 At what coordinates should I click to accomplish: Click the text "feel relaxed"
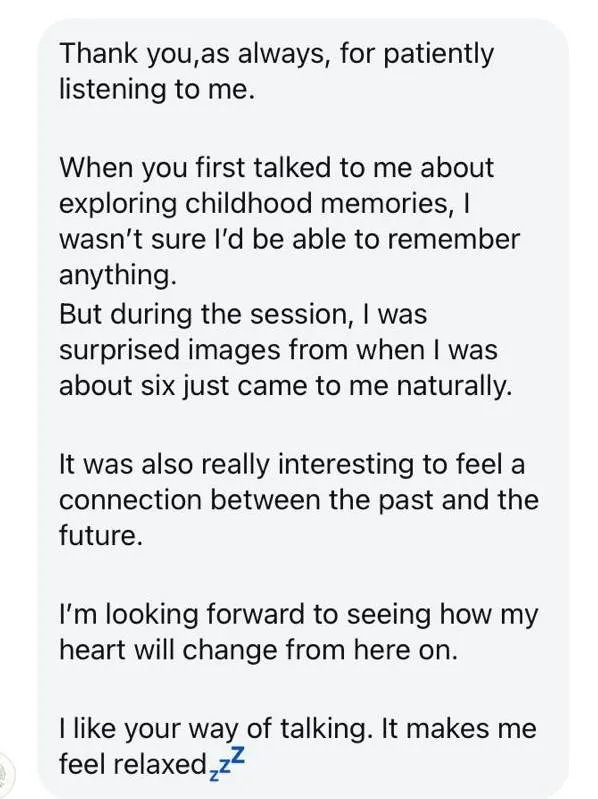click(x=132, y=764)
